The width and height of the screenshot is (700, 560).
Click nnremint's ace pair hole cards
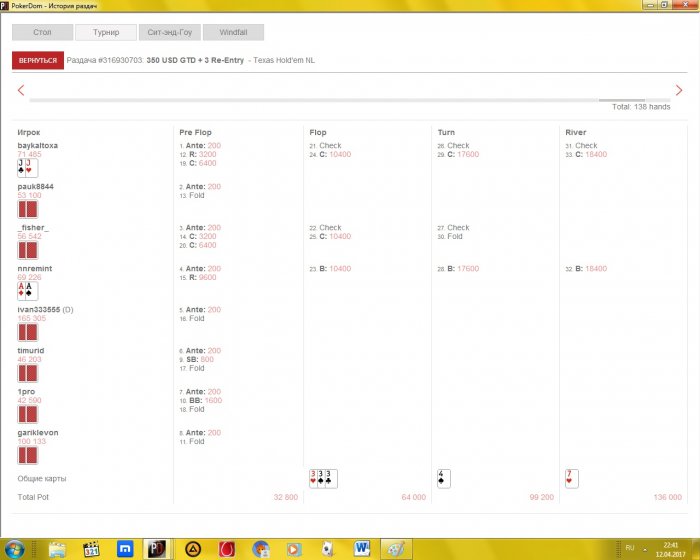[28, 291]
